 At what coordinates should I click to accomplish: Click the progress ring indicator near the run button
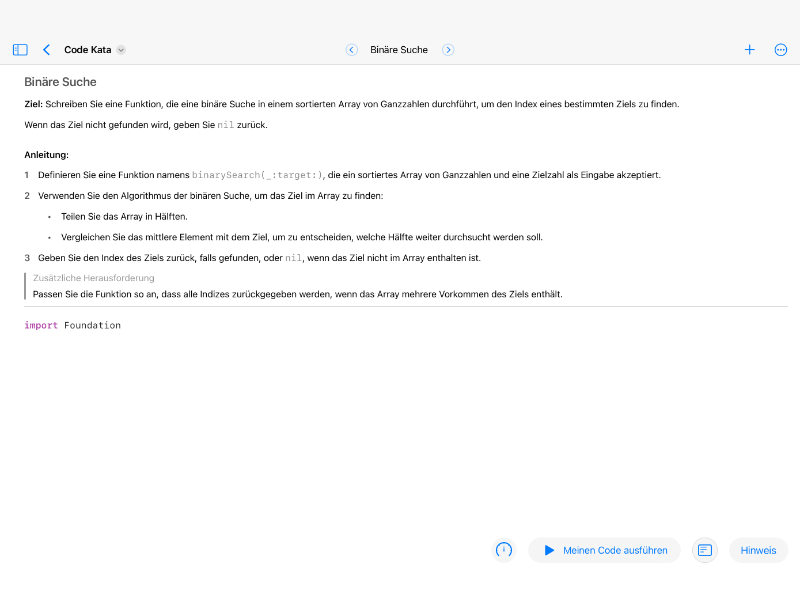click(504, 550)
